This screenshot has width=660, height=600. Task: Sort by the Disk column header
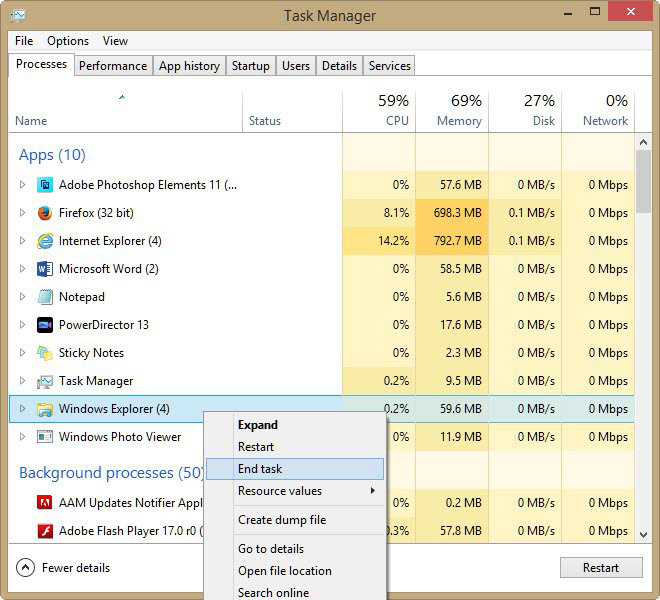(525, 111)
